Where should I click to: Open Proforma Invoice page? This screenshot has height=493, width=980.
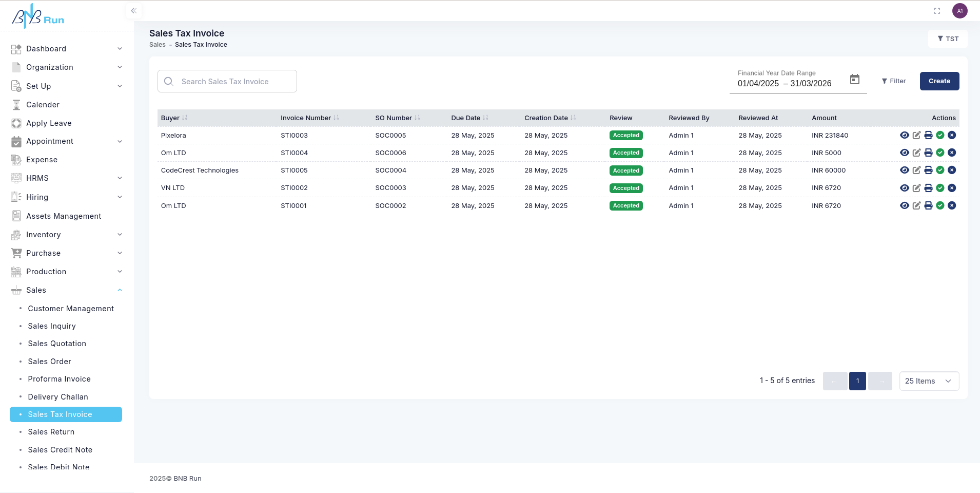tap(59, 379)
